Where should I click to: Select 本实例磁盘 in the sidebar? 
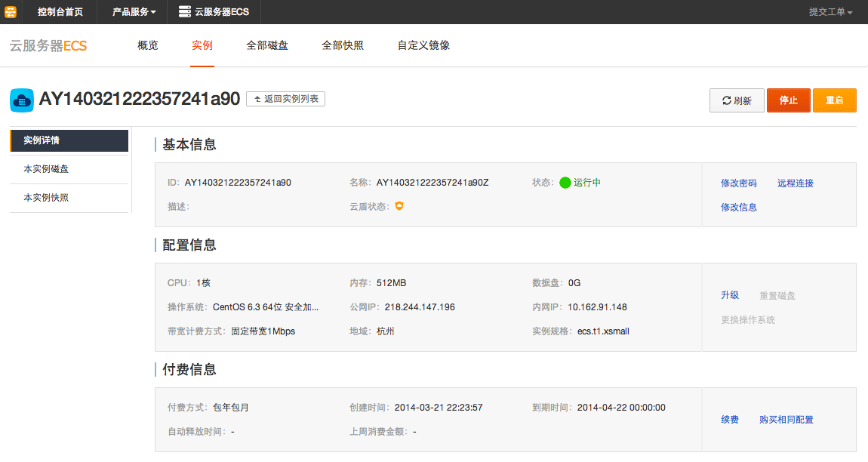point(46,169)
